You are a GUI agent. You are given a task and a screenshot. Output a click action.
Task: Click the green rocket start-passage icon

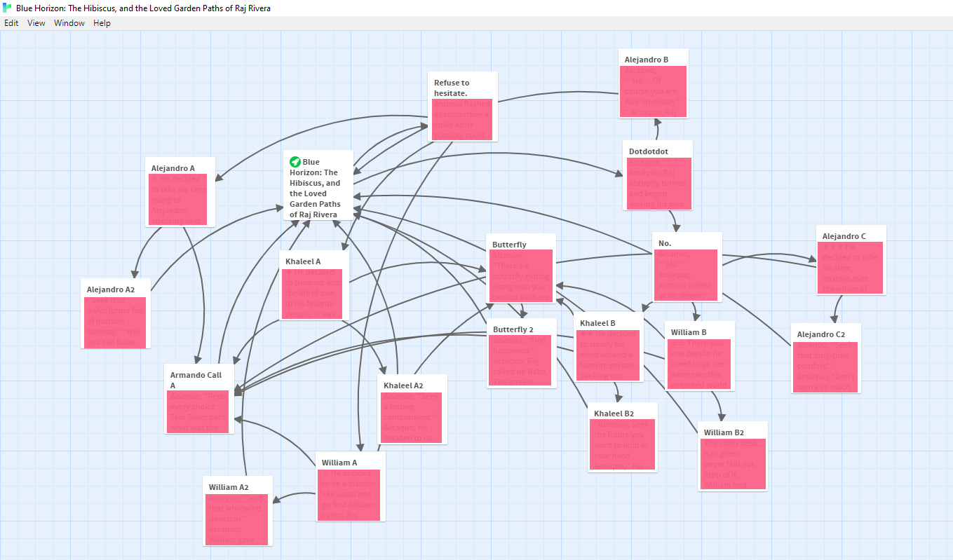point(295,162)
